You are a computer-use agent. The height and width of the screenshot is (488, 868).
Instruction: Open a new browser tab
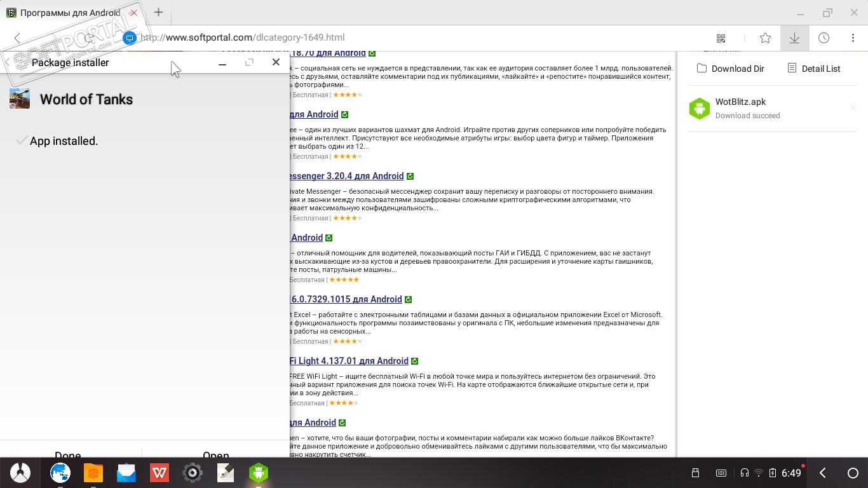point(158,12)
